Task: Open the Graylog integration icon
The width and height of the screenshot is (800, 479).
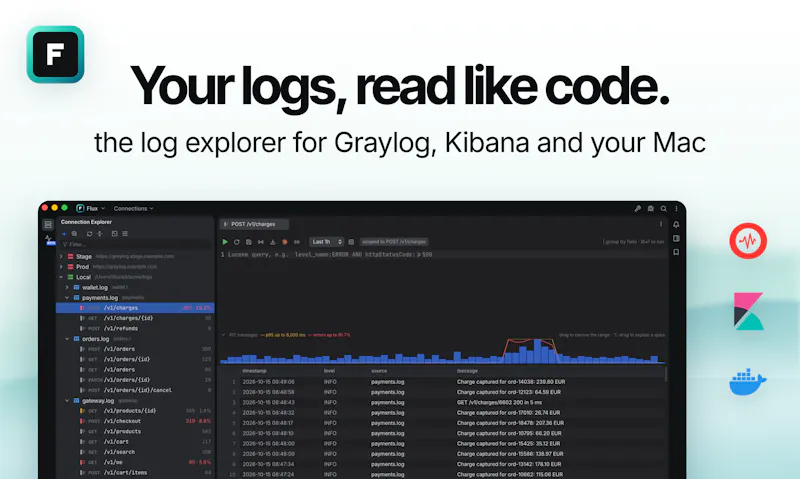Action: (748, 241)
